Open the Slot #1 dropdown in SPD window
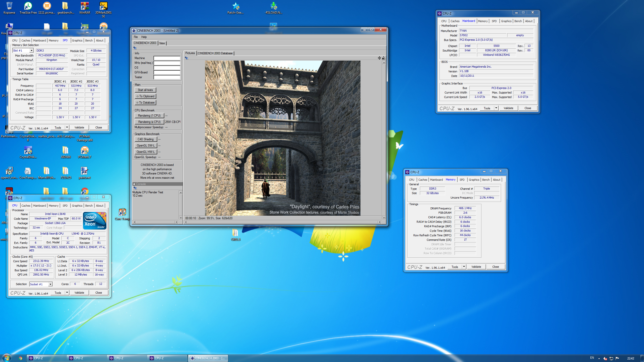 31,51
